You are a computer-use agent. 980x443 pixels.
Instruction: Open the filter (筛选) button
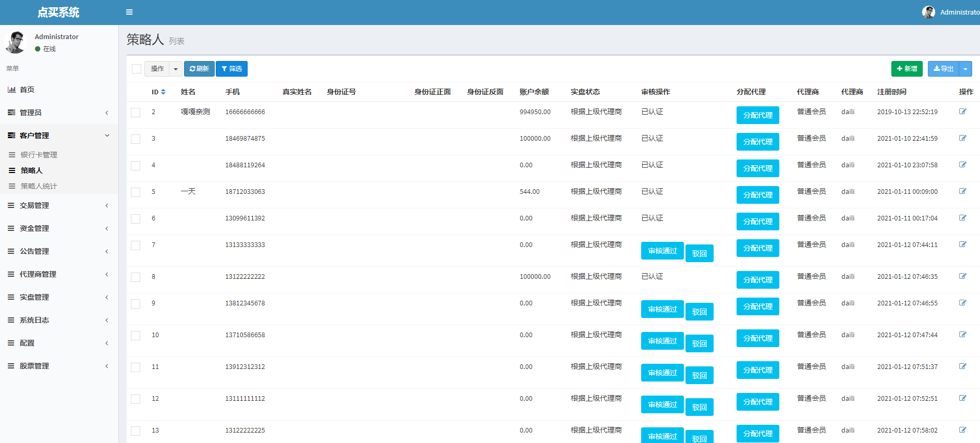click(x=231, y=69)
